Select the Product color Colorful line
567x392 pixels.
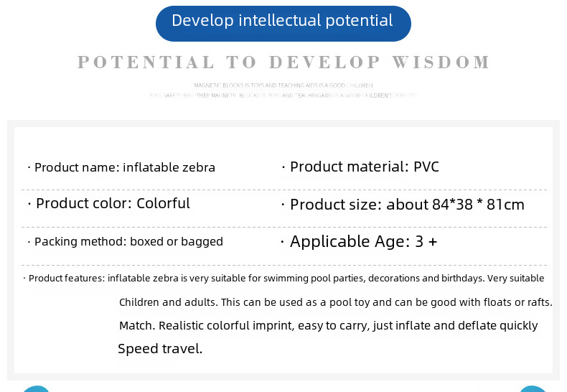point(113,203)
